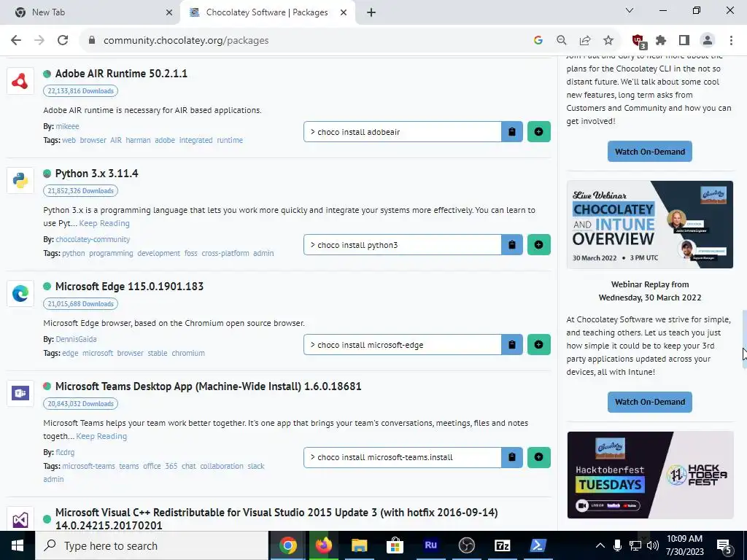Show hidden system tray icons chevron
Image resolution: width=747 pixels, height=560 pixels.
pos(600,545)
